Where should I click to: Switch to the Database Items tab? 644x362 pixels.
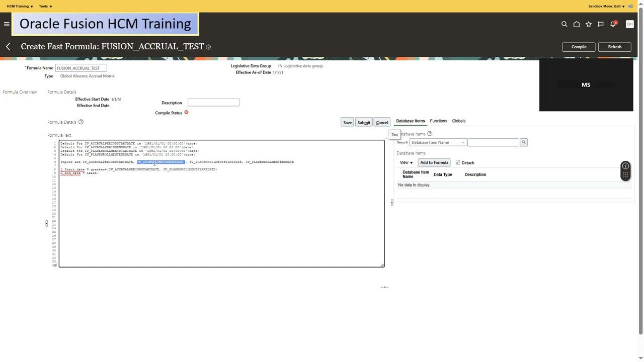pos(411,121)
